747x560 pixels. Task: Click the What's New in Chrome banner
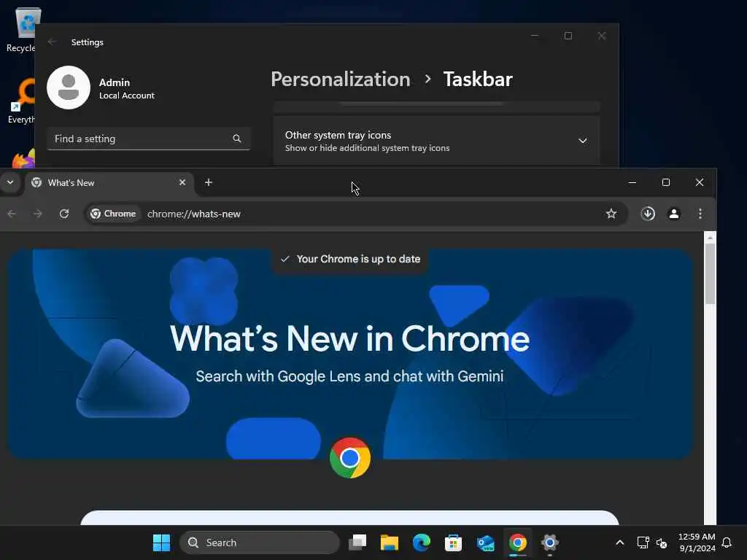(x=350, y=354)
